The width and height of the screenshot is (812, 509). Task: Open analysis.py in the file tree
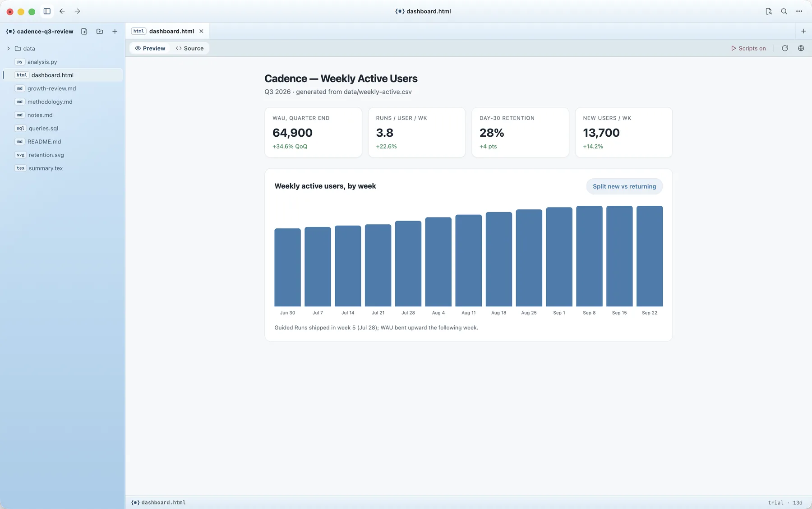[63, 62]
